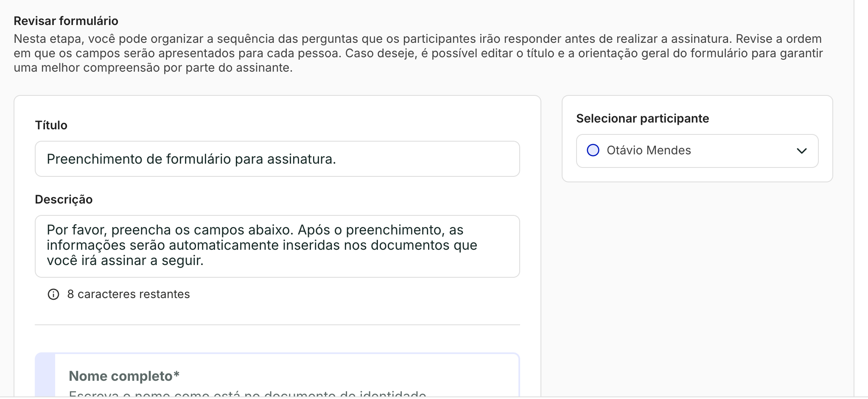Click the blue circle icon beside Otávio Mendes

click(x=593, y=151)
